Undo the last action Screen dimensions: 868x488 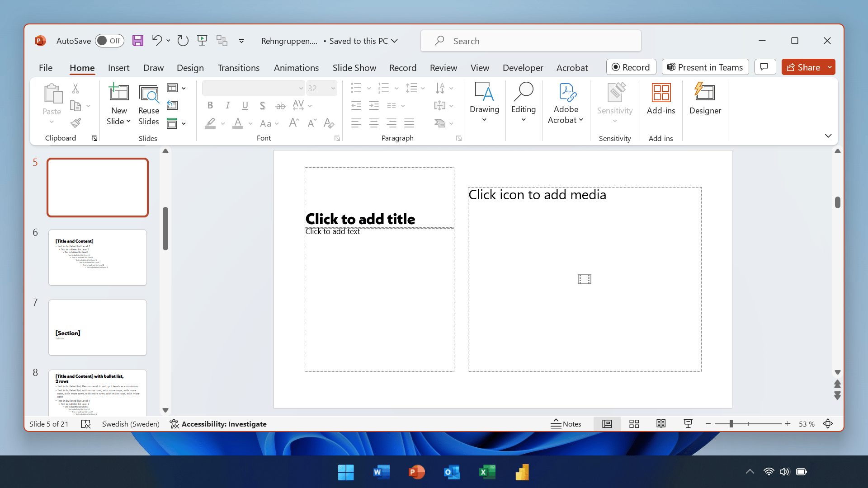[157, 41]
